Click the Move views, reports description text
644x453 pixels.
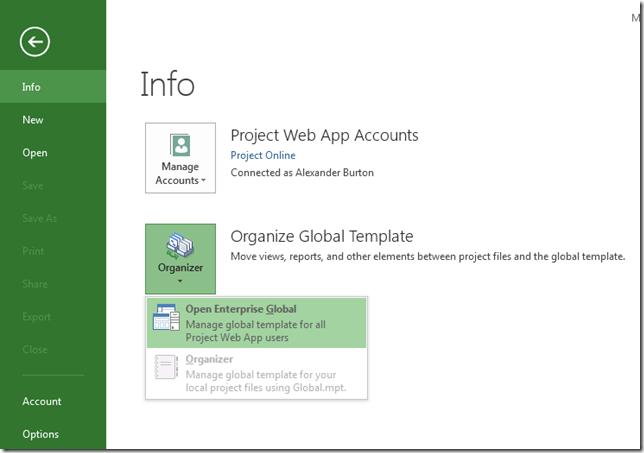[428, 257]
